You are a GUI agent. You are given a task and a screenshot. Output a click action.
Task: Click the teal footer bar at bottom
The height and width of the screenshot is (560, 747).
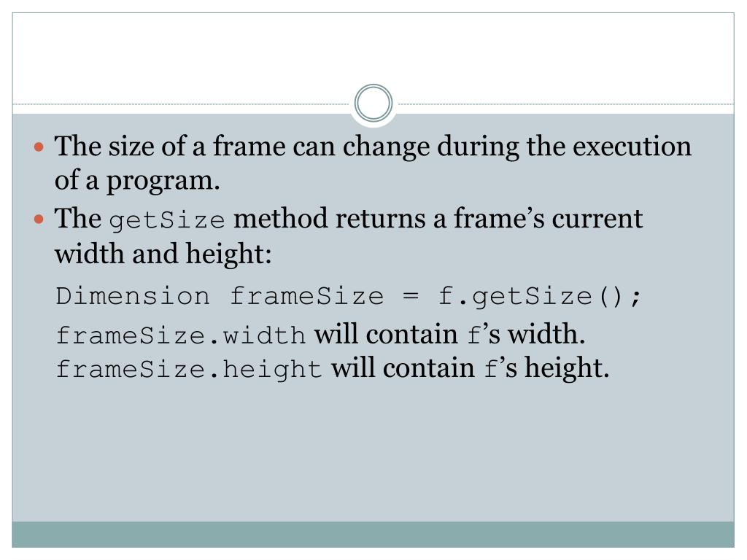pyautogui.click(x=373, y=534)
